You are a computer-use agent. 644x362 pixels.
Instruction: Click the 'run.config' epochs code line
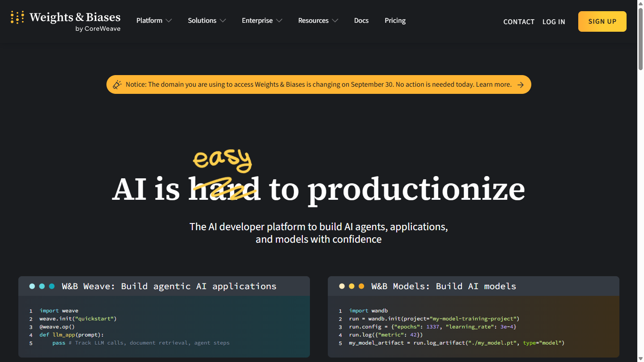(433, 327)
